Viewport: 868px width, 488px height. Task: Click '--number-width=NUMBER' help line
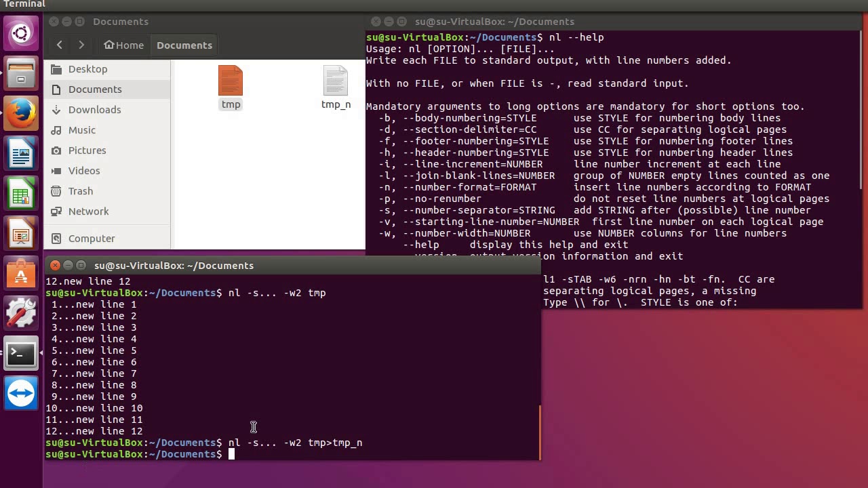[583, 233]
